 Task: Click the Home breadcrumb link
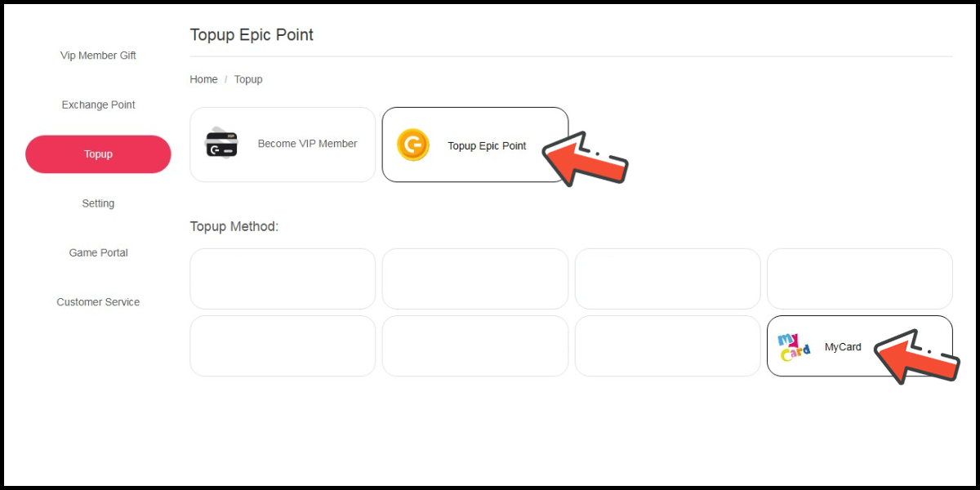coord(203,79)
